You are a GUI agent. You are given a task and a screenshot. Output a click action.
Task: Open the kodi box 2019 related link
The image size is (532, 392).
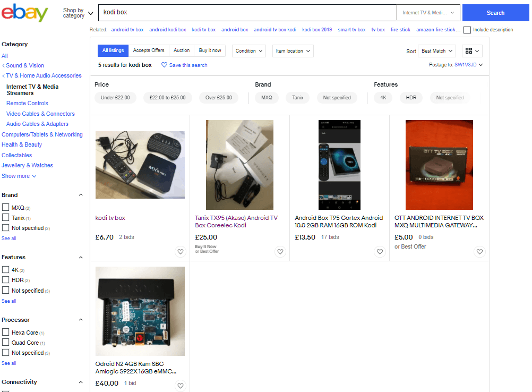(x=317, y=30)
